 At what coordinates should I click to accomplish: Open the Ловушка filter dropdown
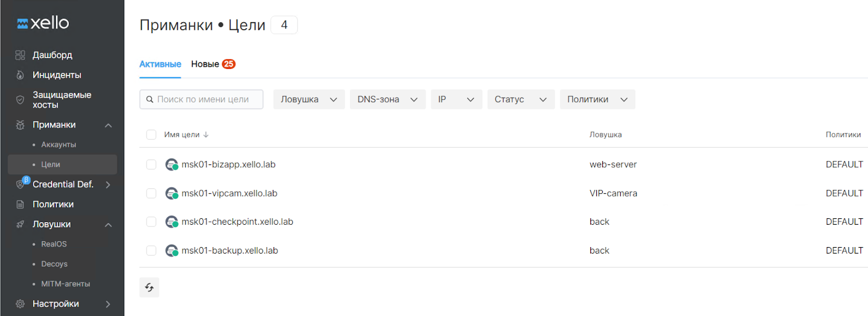[x=309, y=99]
